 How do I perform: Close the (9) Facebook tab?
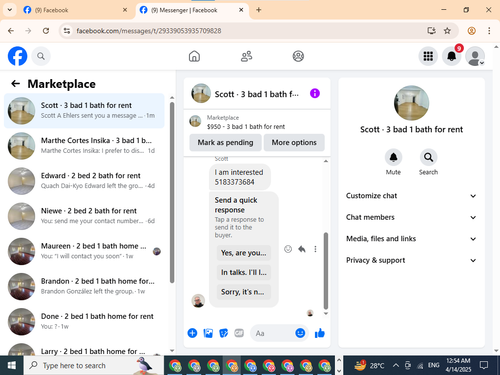(125, 10)
